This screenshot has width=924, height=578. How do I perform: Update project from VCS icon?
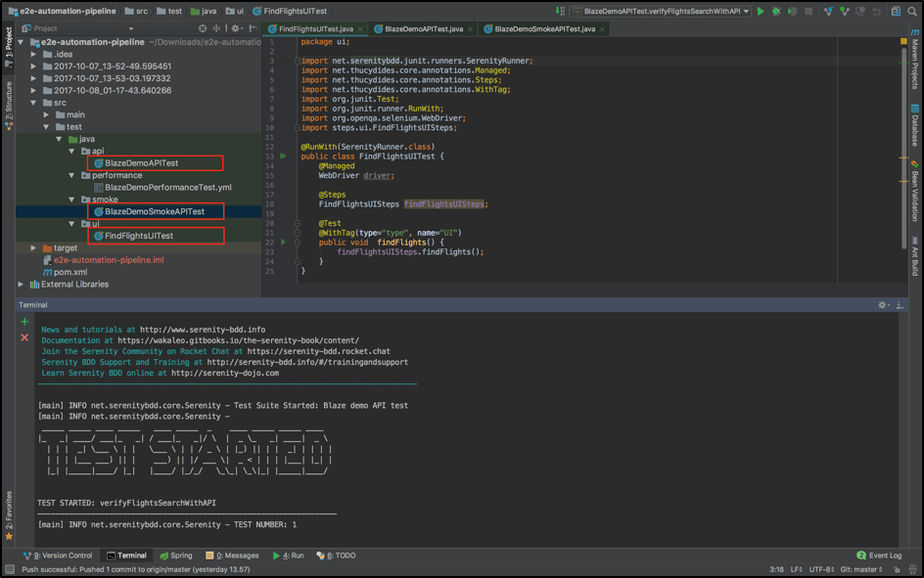point(828,11)
